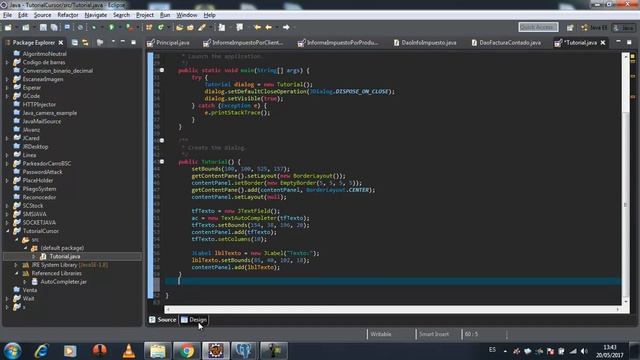Screen dimensions: 640x360
Task: Expand the GCode project
Action: point(7,96)
